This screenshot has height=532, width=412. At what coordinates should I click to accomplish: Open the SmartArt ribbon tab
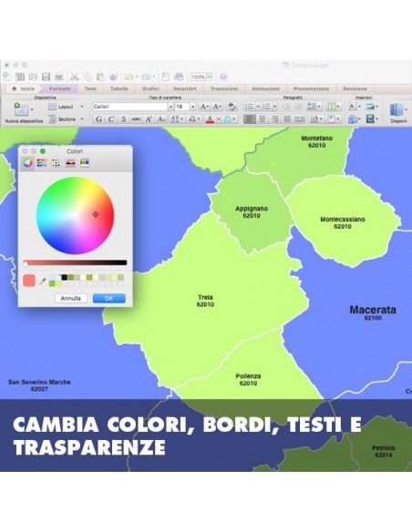pyautogui.click(x=185, y=89)
